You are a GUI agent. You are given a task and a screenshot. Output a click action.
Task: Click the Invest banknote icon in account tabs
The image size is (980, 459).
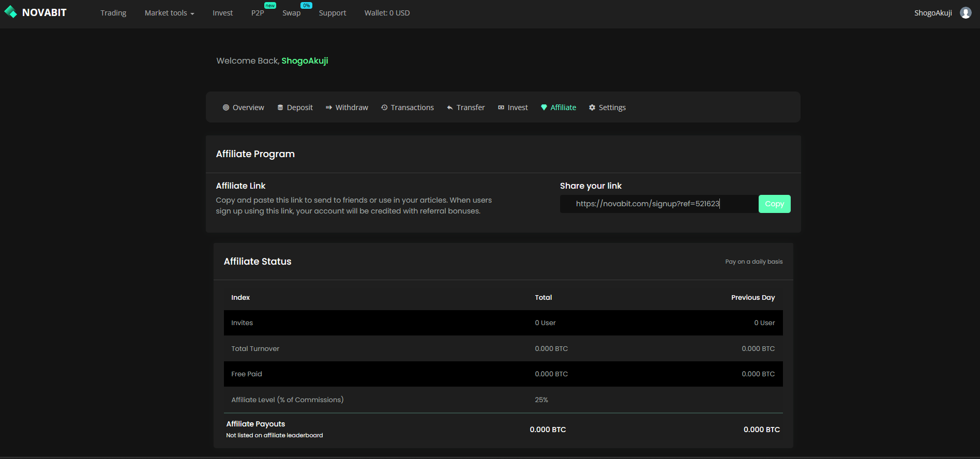pos(501,108)
